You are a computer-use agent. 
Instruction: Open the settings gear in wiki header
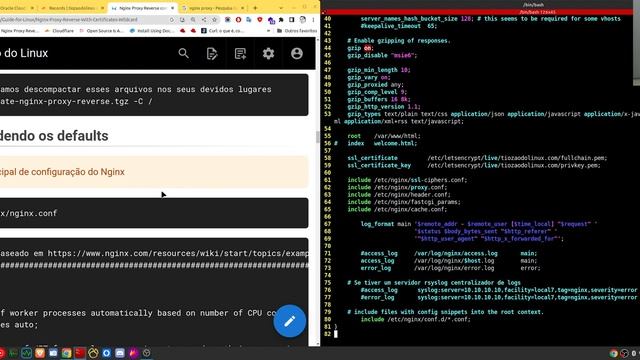click(268, 53)
